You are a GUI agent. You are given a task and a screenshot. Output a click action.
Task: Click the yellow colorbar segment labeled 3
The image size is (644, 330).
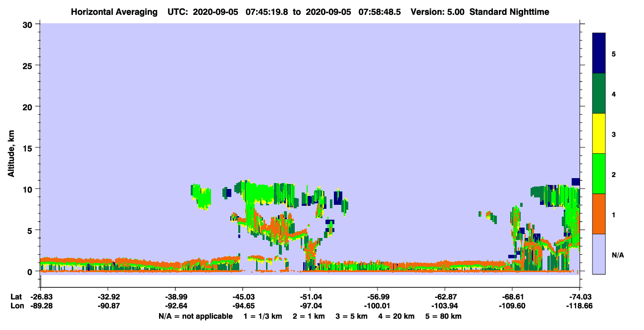(599, 134)
